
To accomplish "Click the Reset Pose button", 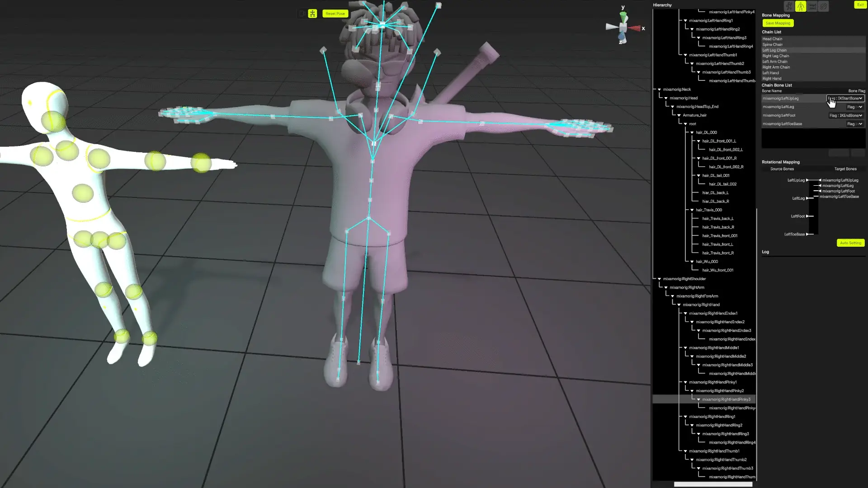I will click(335, 14).
